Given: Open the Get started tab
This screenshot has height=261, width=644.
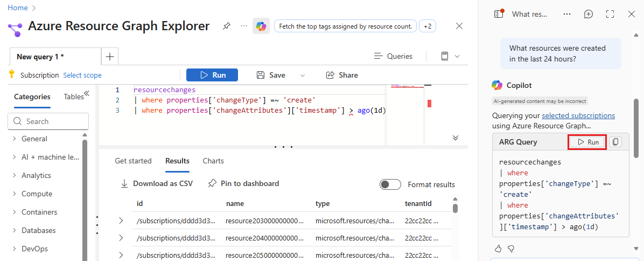Looking at the screenshot, I should pos(133,161).
